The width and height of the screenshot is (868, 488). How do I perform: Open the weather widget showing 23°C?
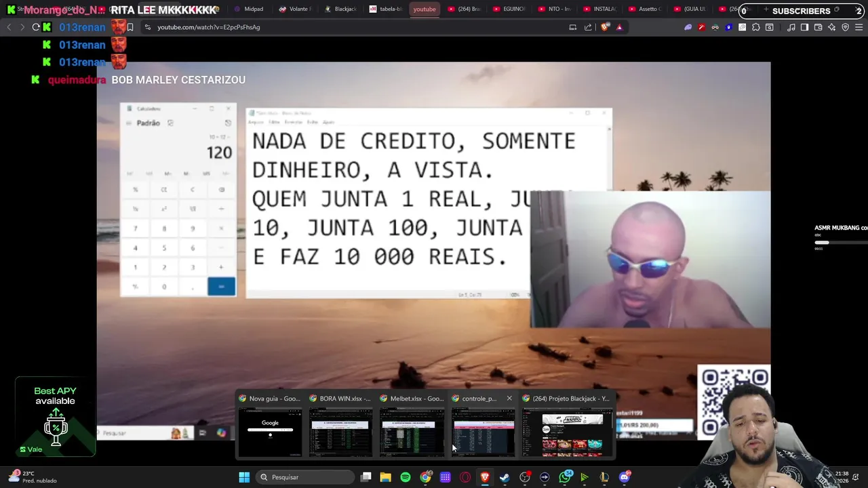click(33, 476)
